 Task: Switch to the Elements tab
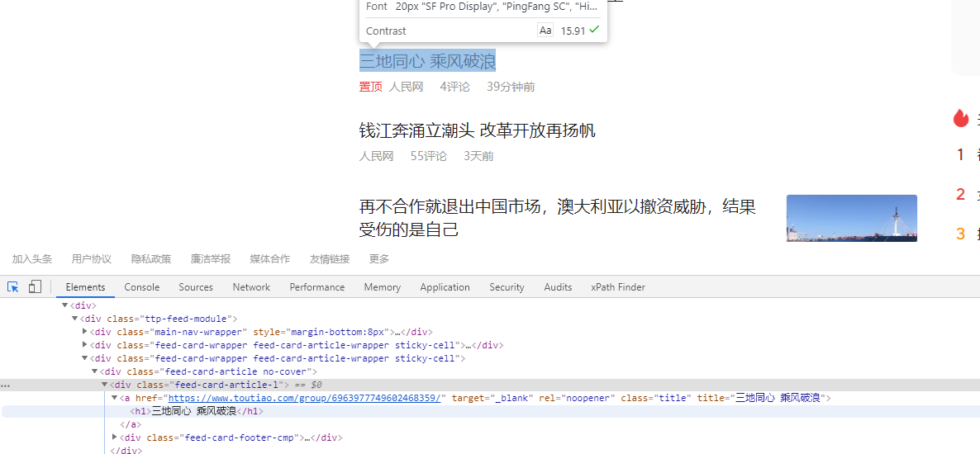86,287
